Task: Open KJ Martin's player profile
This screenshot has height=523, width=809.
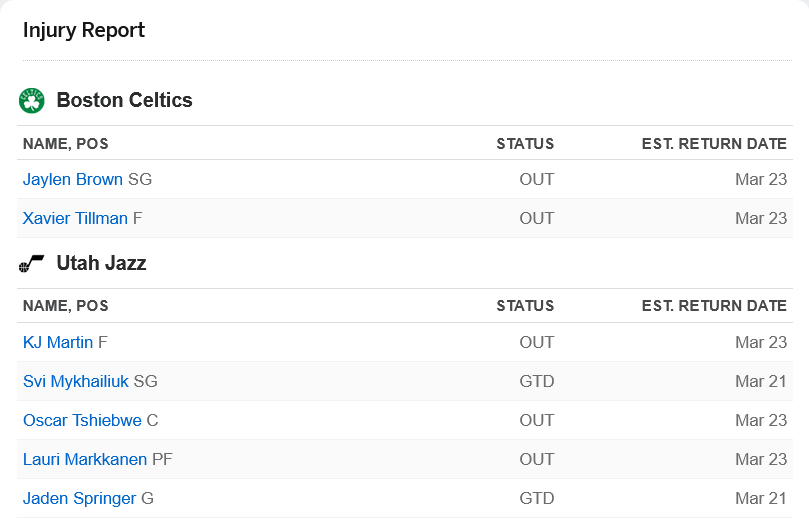Action: click(58, 342)
